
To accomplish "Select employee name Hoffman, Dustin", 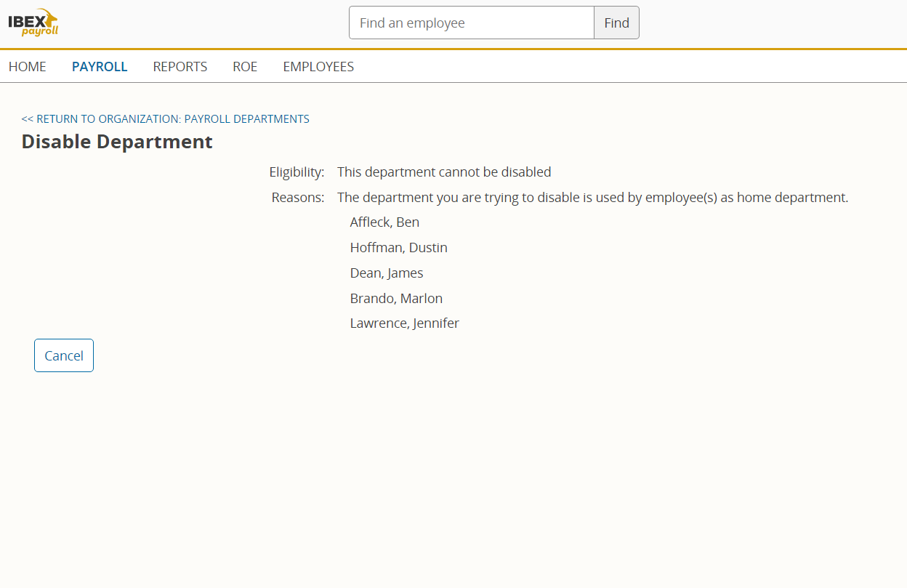I will [x=399, y=248].
